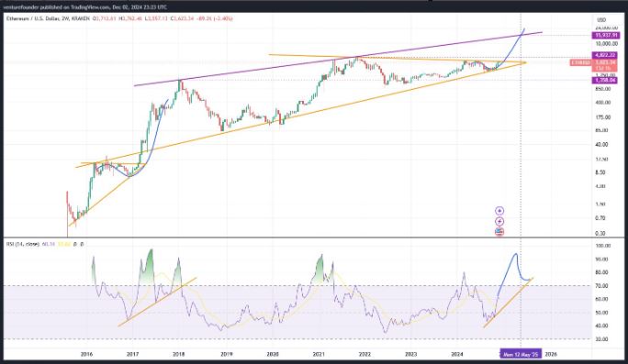
Task: Click the 2020 label on the time axis
Action: coord(273,354)
